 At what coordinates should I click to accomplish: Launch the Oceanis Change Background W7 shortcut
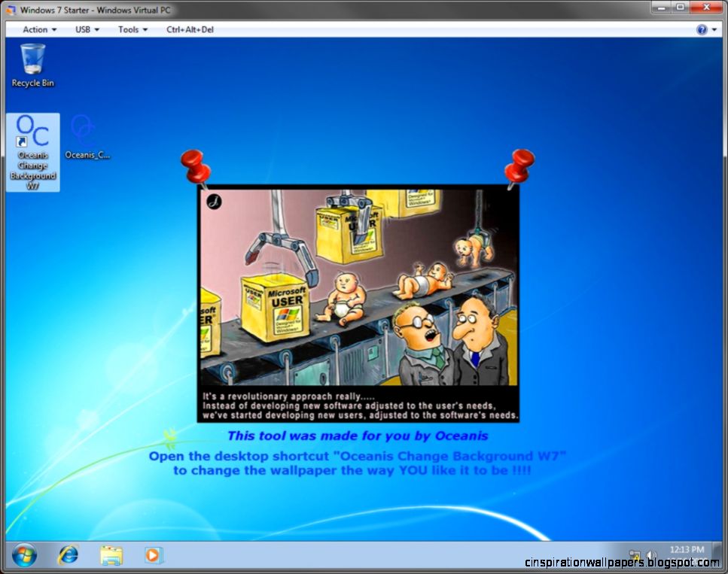click(x=32, y=132)
